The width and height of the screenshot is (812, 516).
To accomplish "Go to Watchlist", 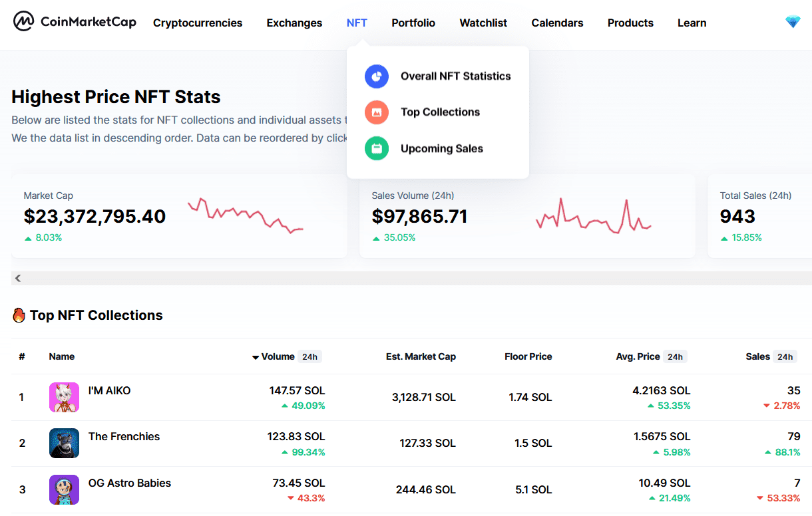I will coord(483,23).
